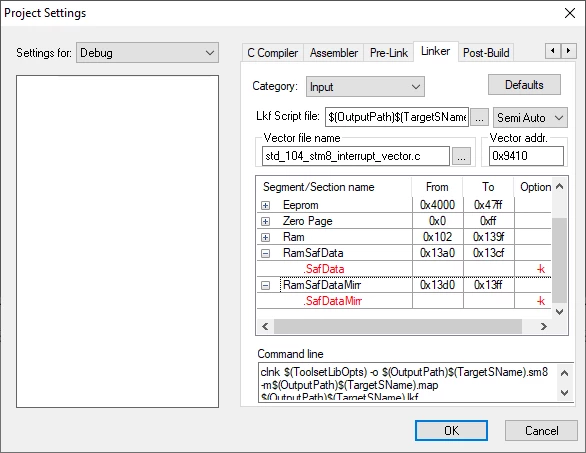586x453 pixels.
Task: Select the .SafDataMirr section row
Action: [404, 301]
